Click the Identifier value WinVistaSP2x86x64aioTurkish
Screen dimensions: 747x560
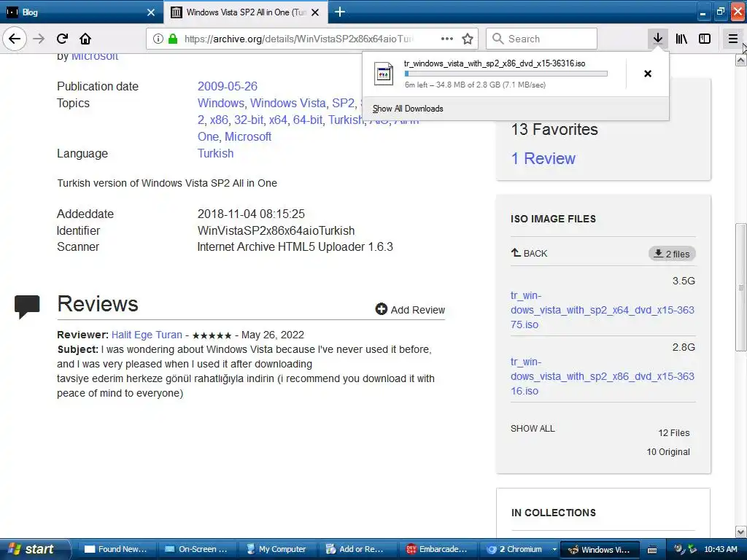(276, 230)
